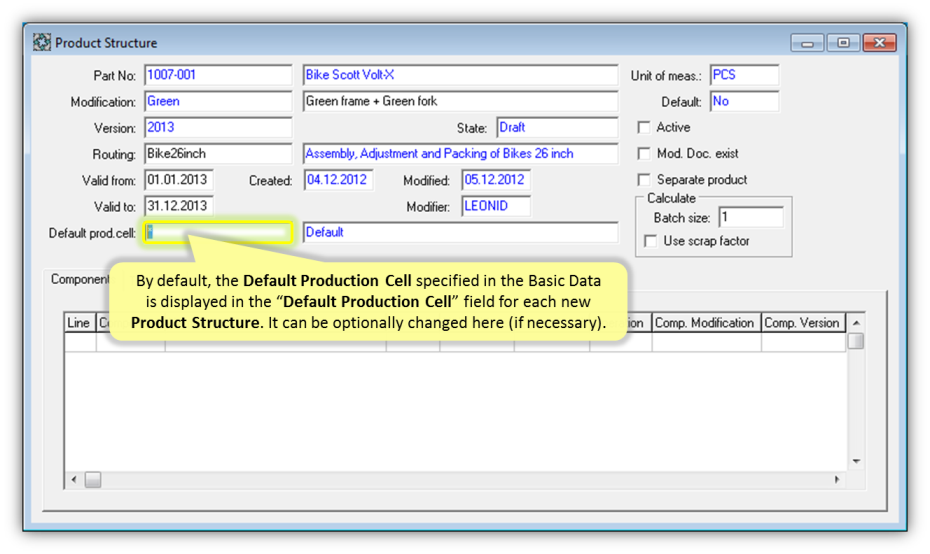
Task: Click the Unit of meas. field PCS
Action: (744, 75)
